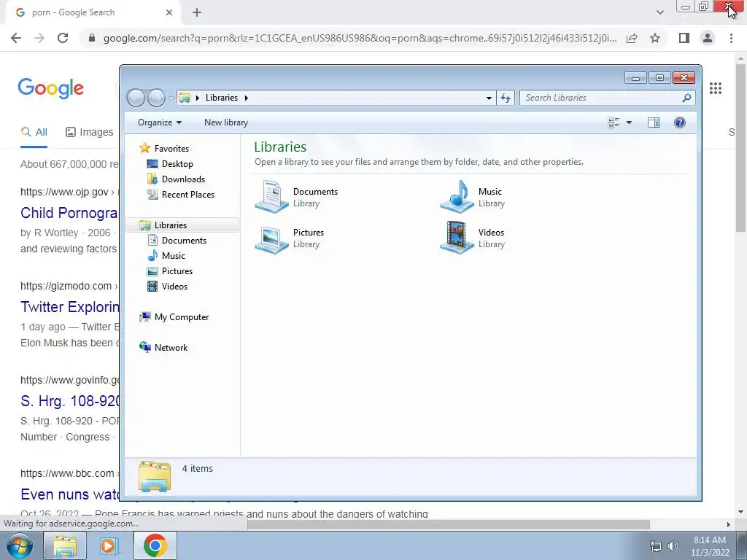The image size is (747, 560).
Task: Create a New library
Action: 226,122
